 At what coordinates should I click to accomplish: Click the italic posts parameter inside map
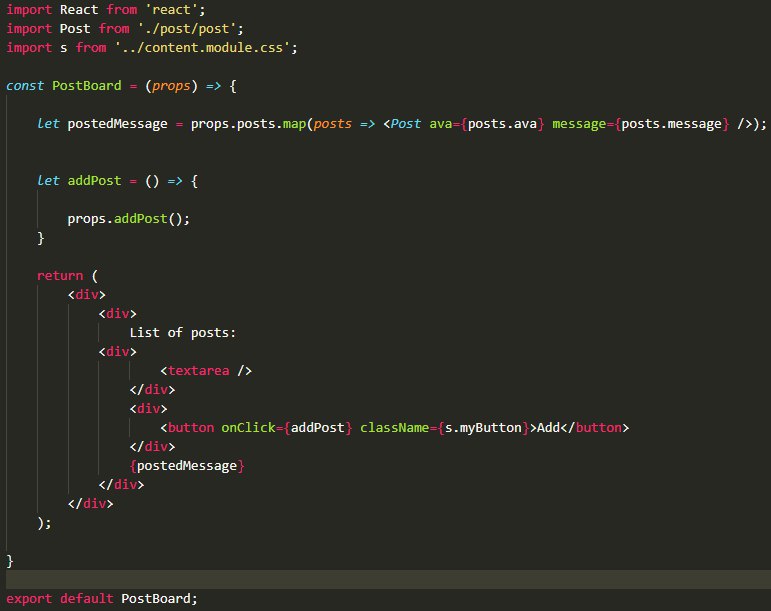pos(332,124)
